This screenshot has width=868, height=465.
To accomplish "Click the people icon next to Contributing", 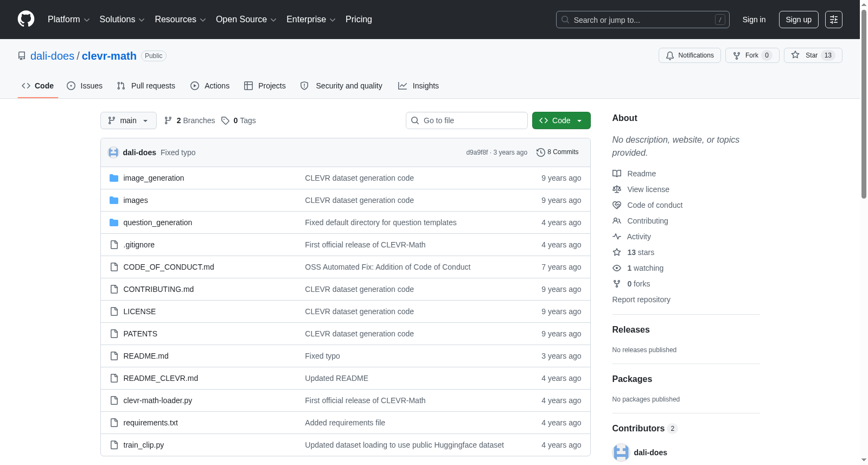I will point(617,221).
